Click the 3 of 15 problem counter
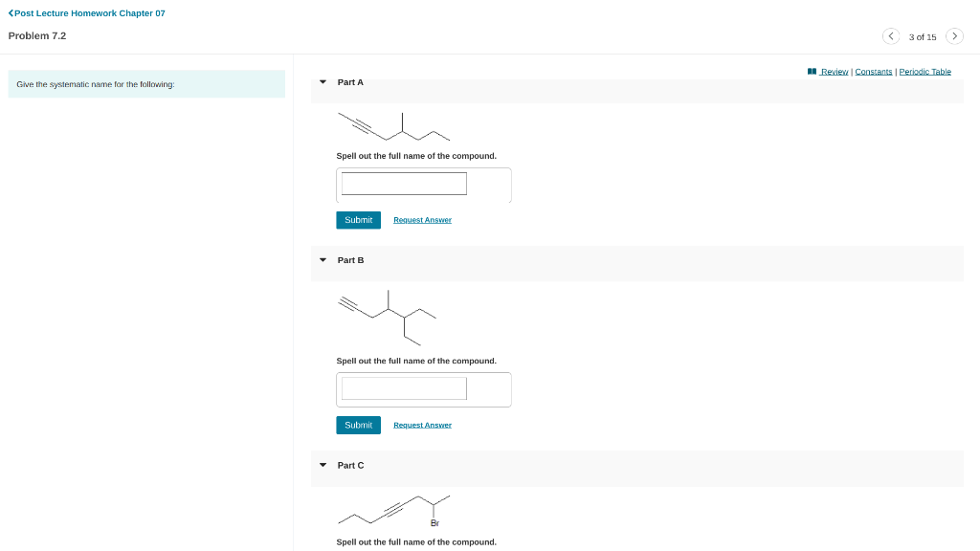Screen dimensions: 980x551 [x=922, y=38]
